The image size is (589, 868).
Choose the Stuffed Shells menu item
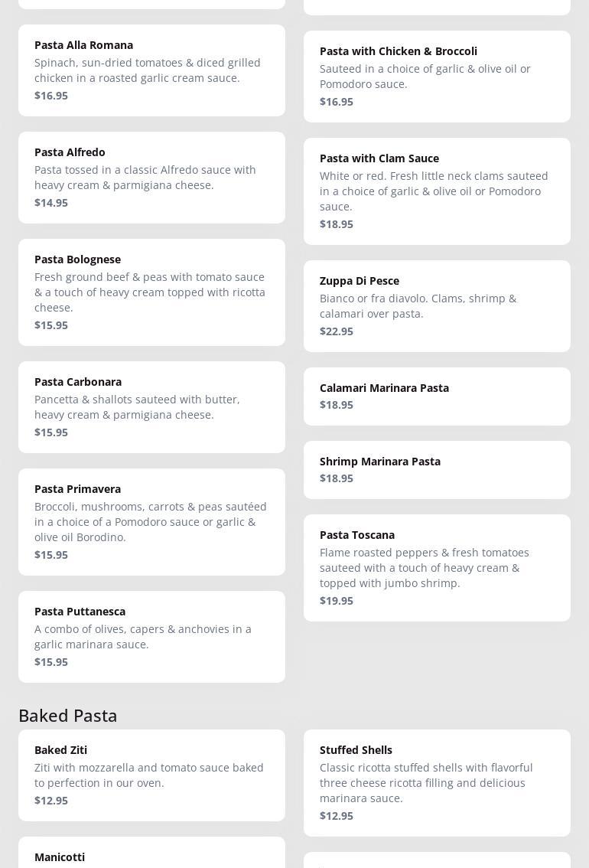(x=437, y=782)
